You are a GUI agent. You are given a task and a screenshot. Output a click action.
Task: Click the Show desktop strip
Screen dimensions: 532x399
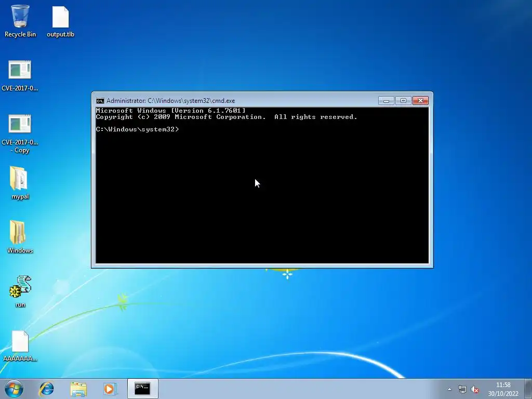(528, 389)
